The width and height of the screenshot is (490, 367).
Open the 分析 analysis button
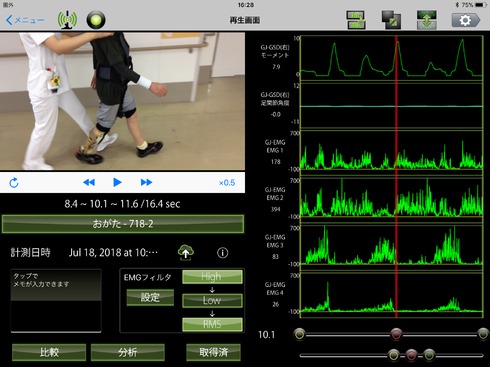[127, 352]
